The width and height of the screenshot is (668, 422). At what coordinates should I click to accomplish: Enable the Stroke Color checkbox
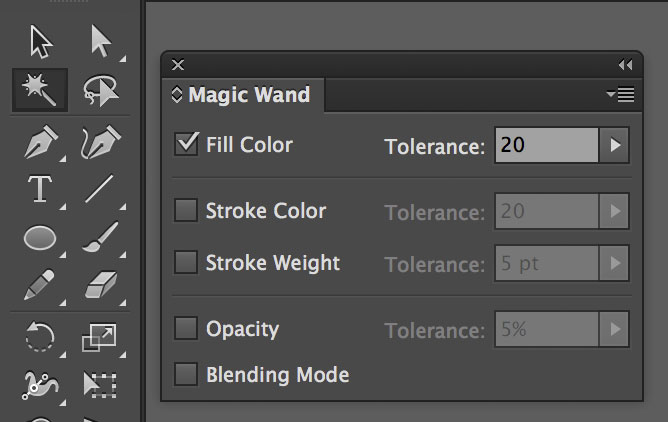(186, 210)
